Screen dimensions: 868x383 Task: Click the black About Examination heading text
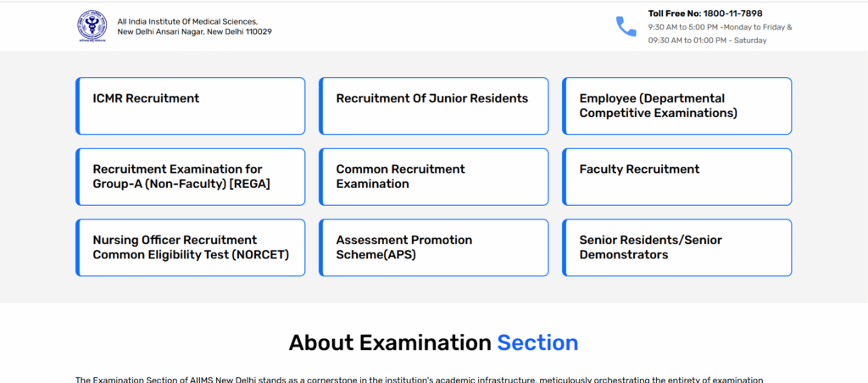click(x=390, y=343)
